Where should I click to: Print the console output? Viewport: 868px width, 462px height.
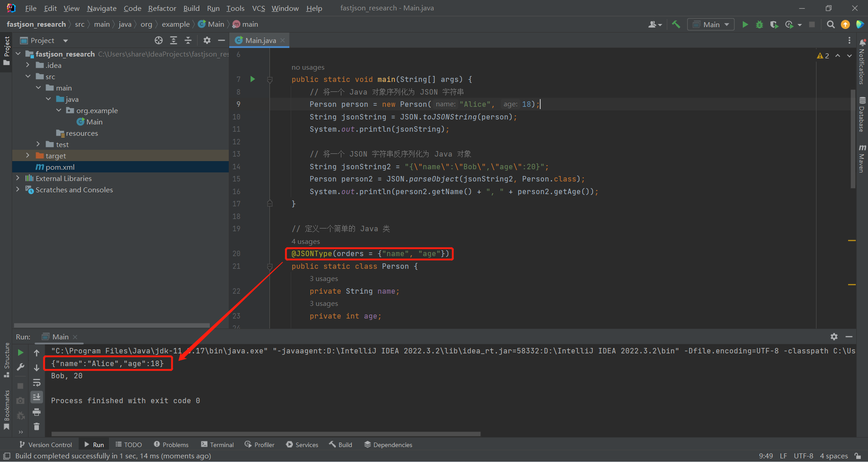[x=37, y=412]
